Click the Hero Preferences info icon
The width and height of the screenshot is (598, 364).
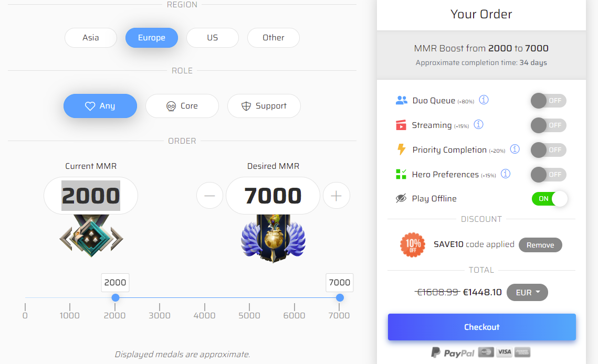point(505,174)
